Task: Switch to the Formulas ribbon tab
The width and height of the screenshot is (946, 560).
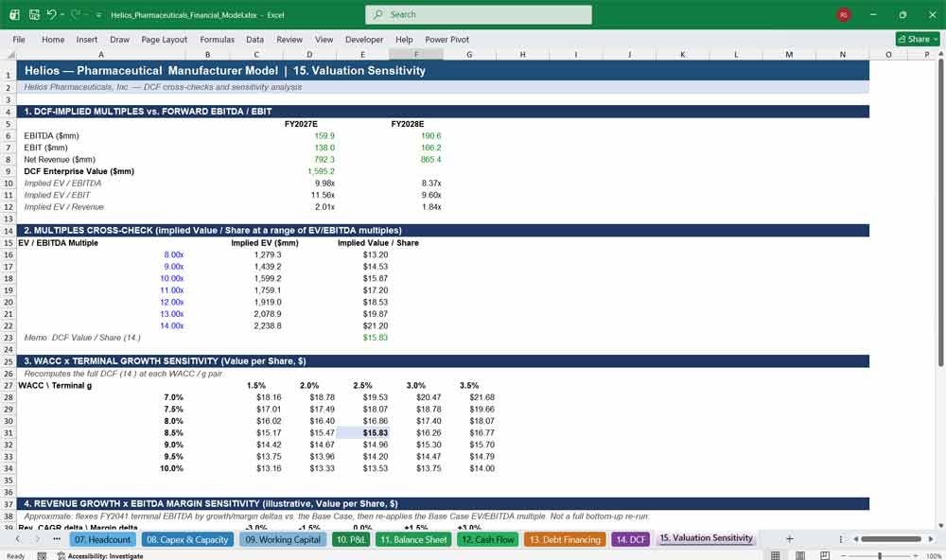Action: click(x=218, y=39)
